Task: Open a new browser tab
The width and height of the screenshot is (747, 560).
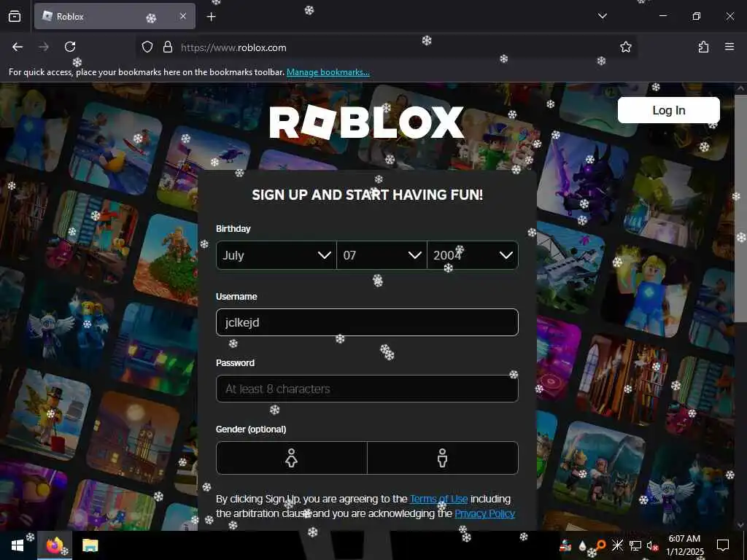Action: 211,17
